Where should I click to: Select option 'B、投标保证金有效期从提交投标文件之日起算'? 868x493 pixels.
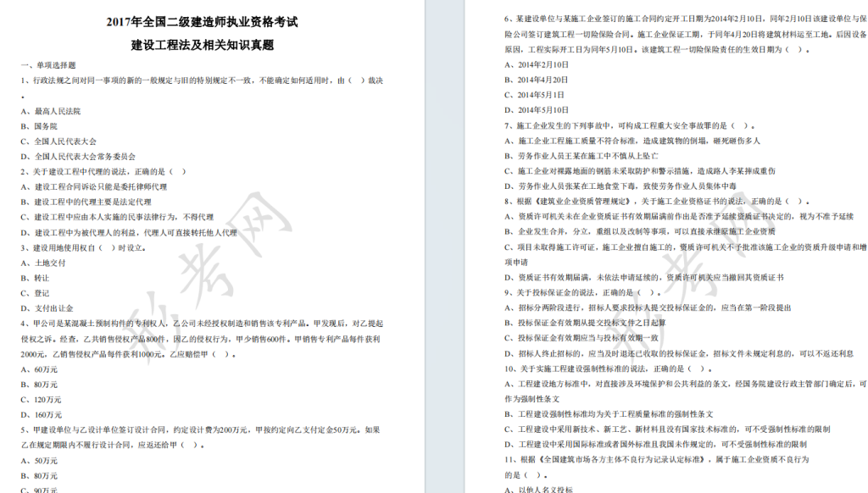point(585,323)
